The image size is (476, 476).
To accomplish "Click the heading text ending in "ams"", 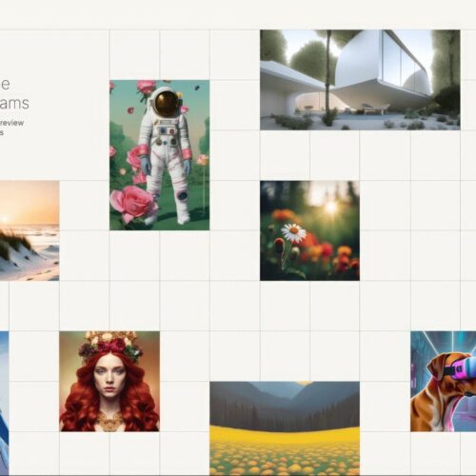I will (14, 103).
